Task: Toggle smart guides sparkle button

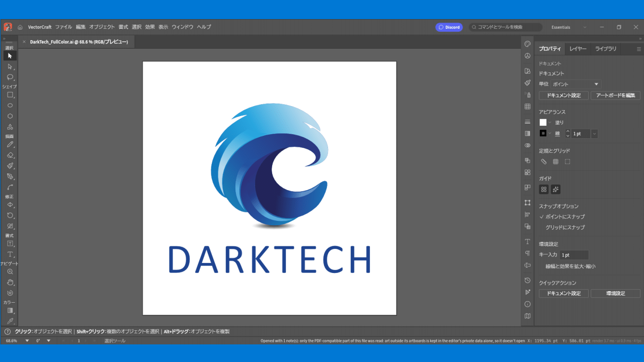Action: click(555, 190)
